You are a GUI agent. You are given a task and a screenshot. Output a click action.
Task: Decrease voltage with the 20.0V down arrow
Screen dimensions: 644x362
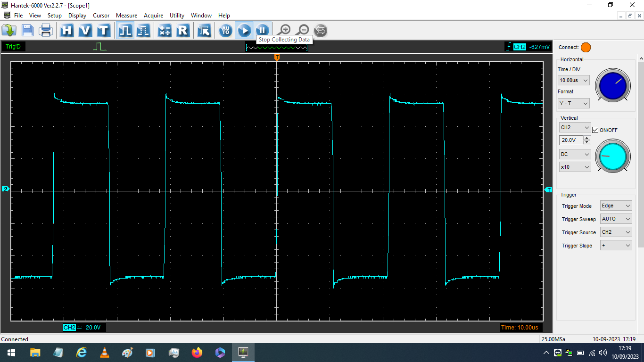pyautogui.click(x=587, y=142)
